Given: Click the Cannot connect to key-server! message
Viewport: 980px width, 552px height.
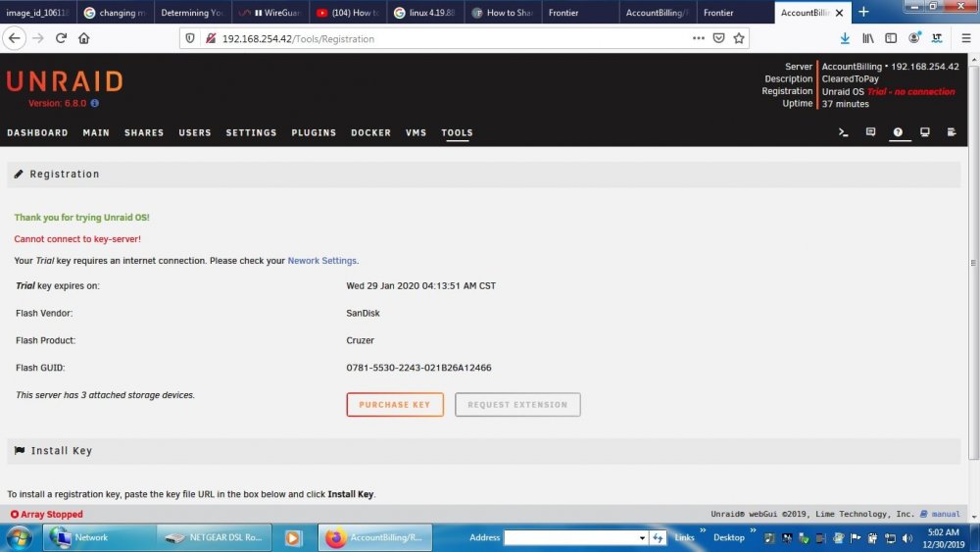Looking at the screenshot, I should pos(77,239).
